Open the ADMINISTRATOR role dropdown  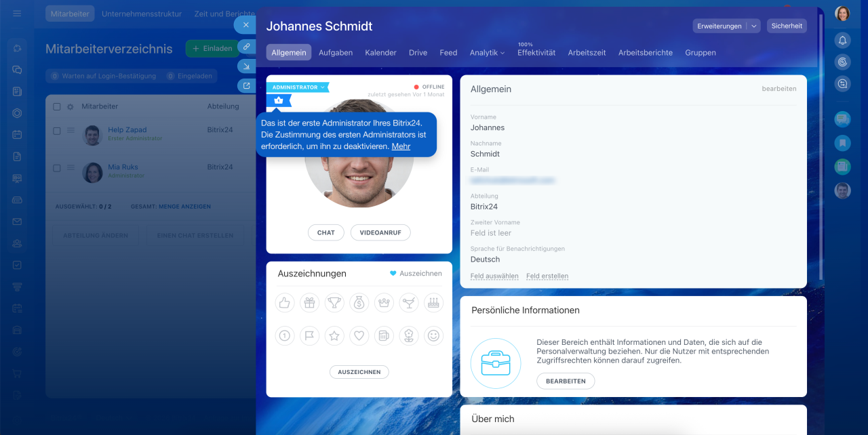(x=298, y=87)
